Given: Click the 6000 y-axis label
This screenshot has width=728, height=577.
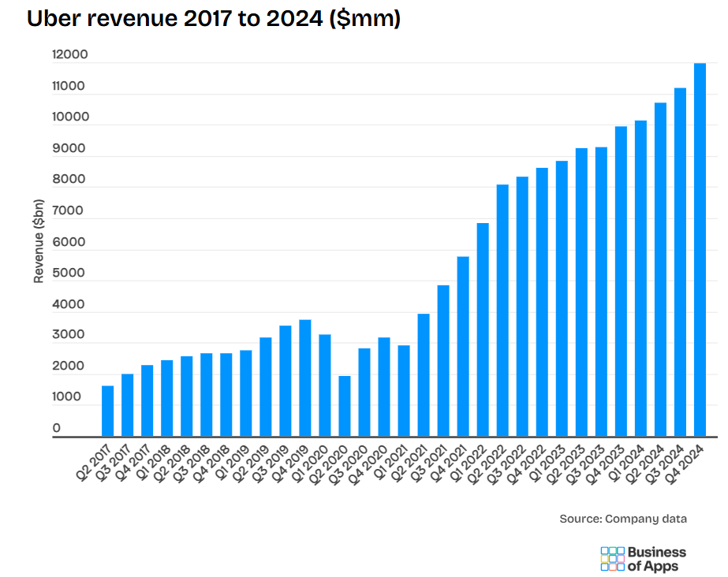Looking at the screenshot, I should pyautogui.click(x=69, y=242).
